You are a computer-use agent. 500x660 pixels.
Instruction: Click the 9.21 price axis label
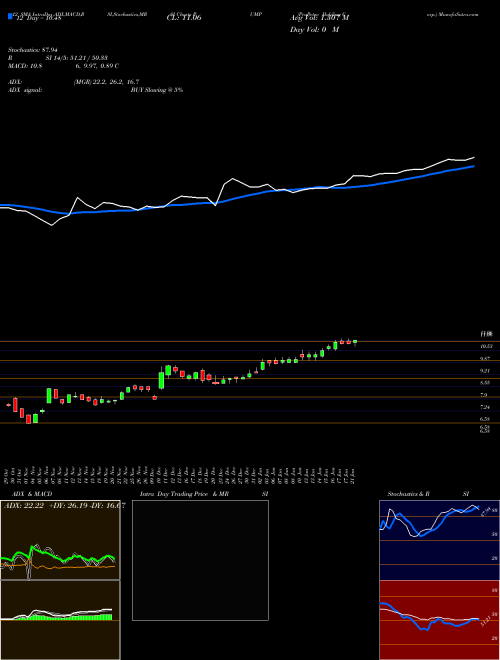pyautogui.click(x=487, y=370)
